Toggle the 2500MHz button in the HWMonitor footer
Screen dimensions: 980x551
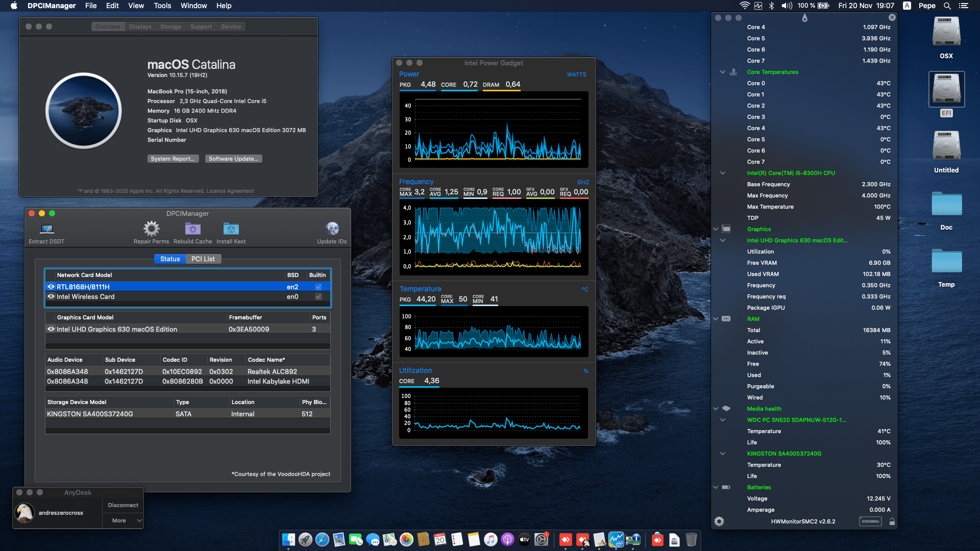click(x=870, y=521)
